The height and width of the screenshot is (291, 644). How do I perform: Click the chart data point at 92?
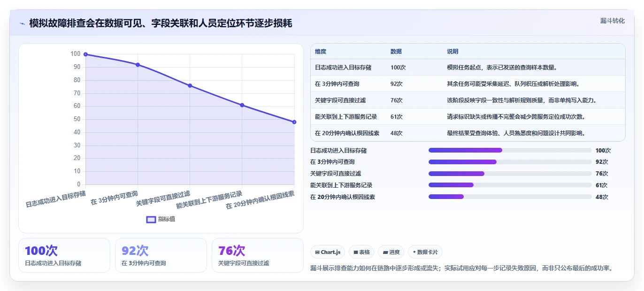pos(138,65)
